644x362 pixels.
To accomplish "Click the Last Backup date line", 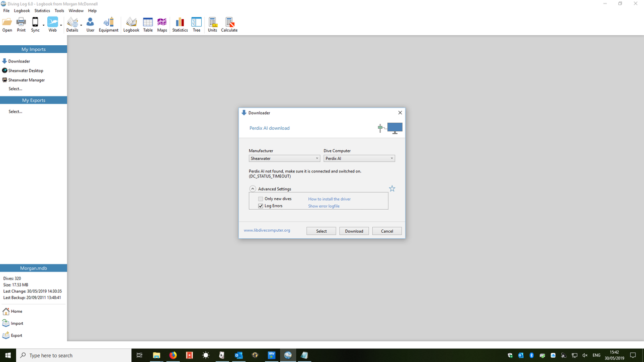I will click(x=32, y=298).
